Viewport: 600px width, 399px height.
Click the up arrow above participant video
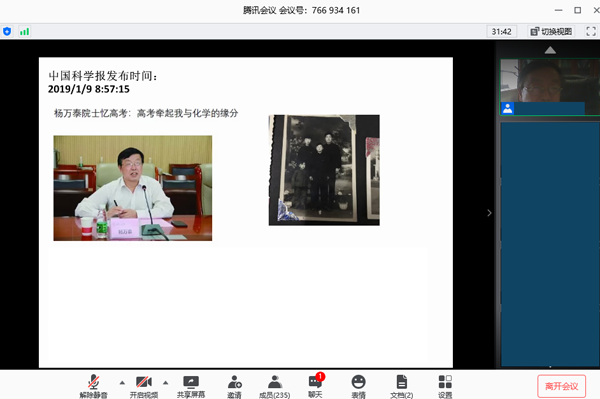[x=550, y=50]
